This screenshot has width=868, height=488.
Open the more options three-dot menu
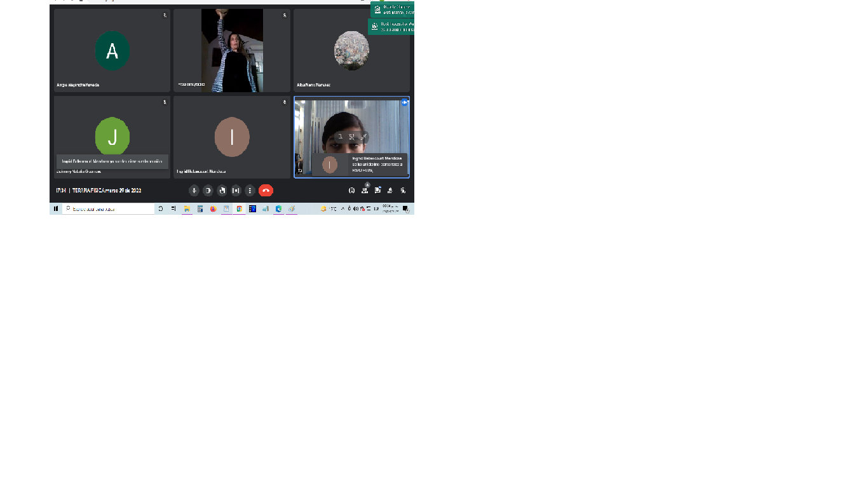pyautogui.click(x=250, y=191)
